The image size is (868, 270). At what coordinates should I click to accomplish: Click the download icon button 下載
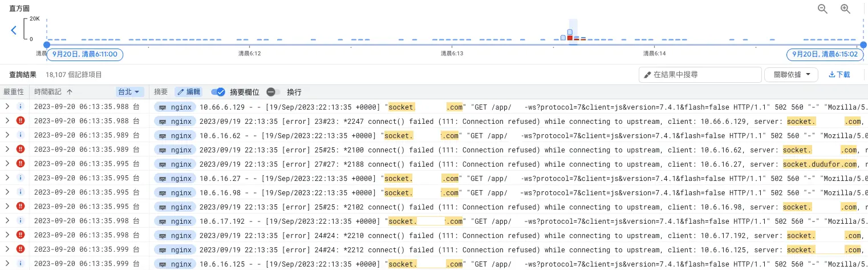pos(839,74)
